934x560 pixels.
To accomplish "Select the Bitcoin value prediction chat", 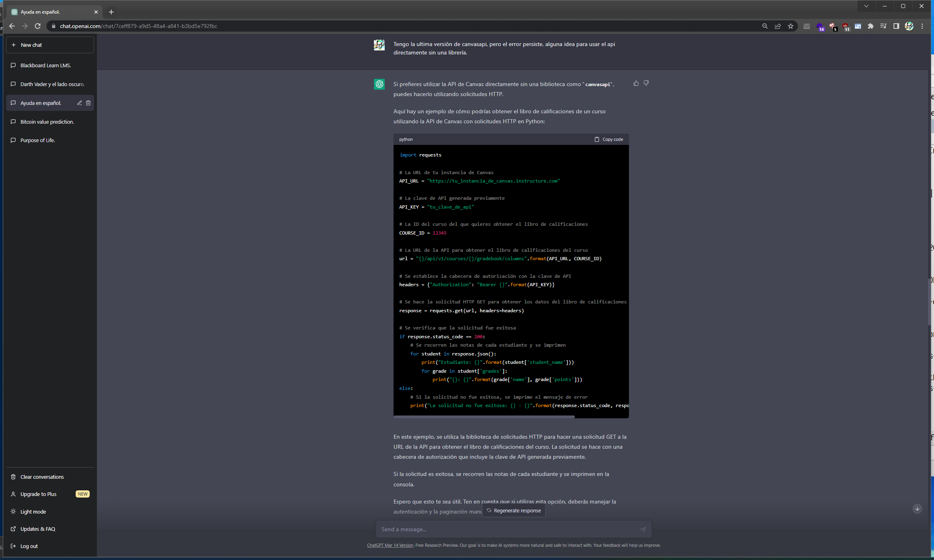I will click(x=47, y=122).
